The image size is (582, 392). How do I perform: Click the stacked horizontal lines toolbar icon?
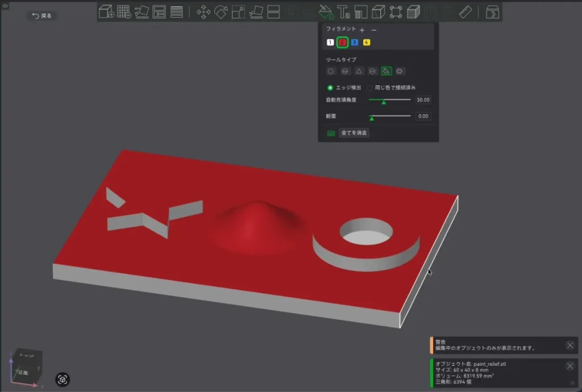(177, 12)
